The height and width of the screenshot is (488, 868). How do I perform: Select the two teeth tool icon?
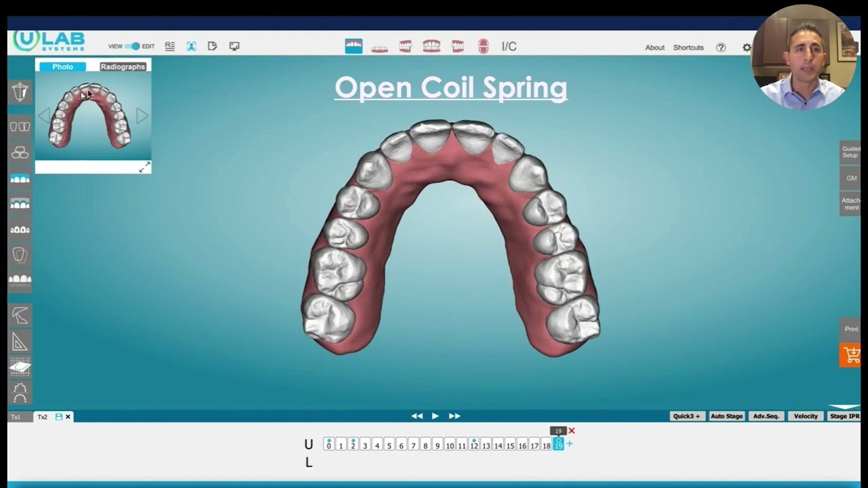click(20, 127)
